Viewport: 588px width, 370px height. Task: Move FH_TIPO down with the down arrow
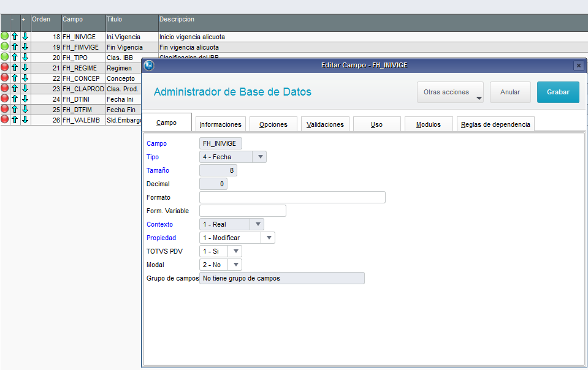pyautogui.click(x=25, y=58)
